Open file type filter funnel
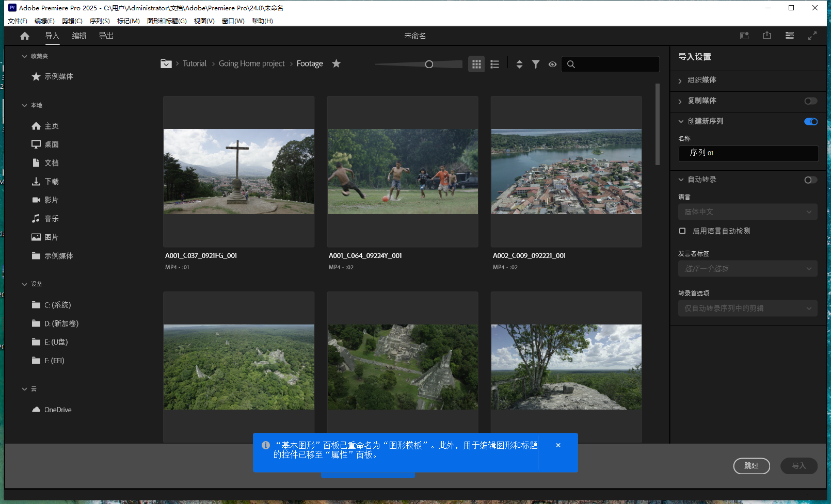831x504 pixels. 536,64
